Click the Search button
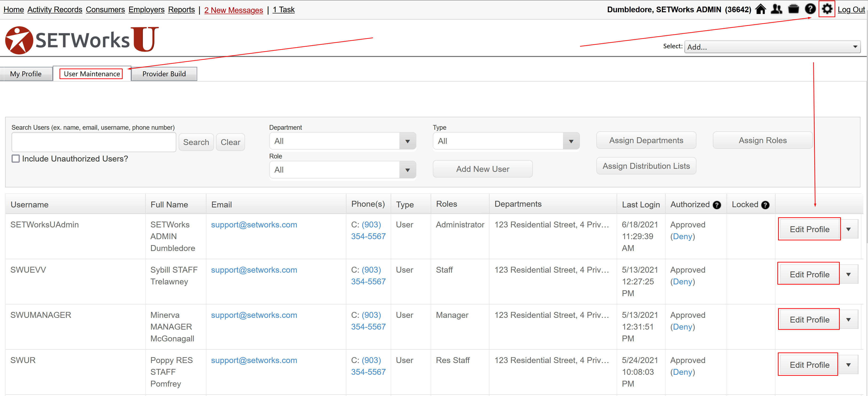Screen dimensions: 868x396 [196, 142]
